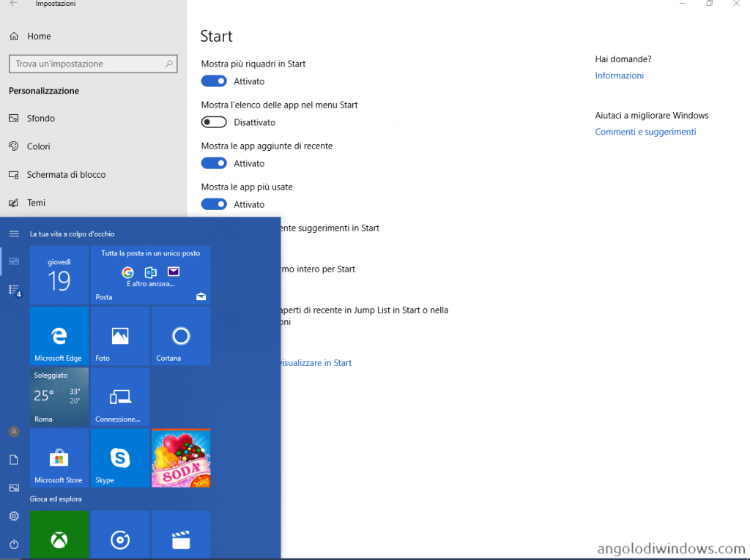The image size is (750, 560).
Task: Open Settings gear in Start menu
Action: (14, 516)
